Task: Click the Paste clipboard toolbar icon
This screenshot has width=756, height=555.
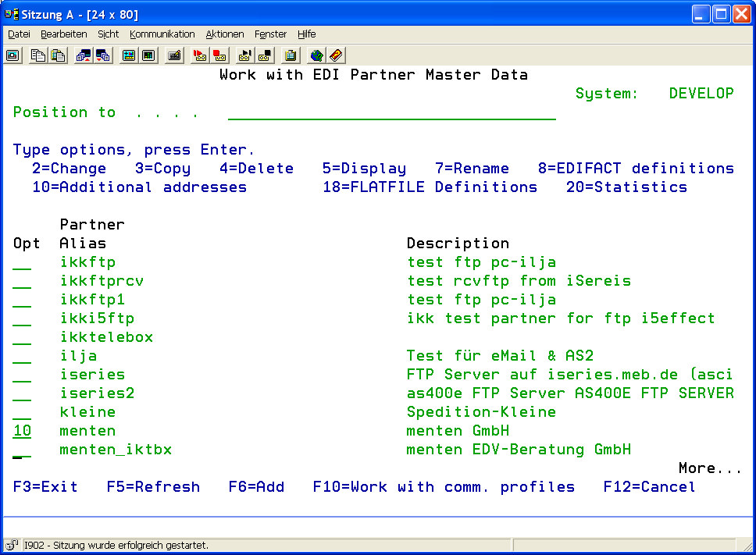Action: (58, 55)
